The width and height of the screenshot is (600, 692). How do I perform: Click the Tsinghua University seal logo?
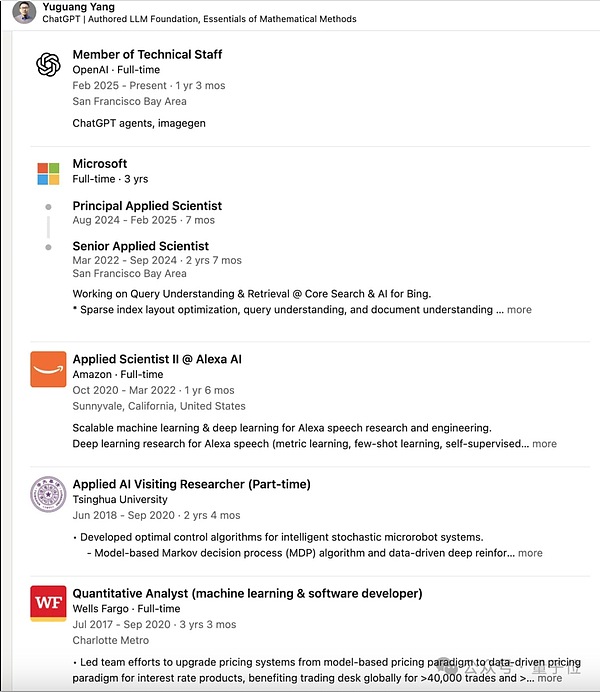(x=48, y=495)
